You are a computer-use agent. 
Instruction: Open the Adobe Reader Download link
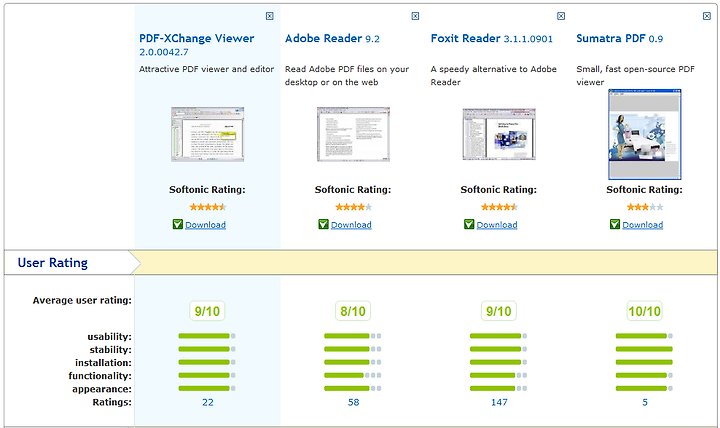click(351, 225)
